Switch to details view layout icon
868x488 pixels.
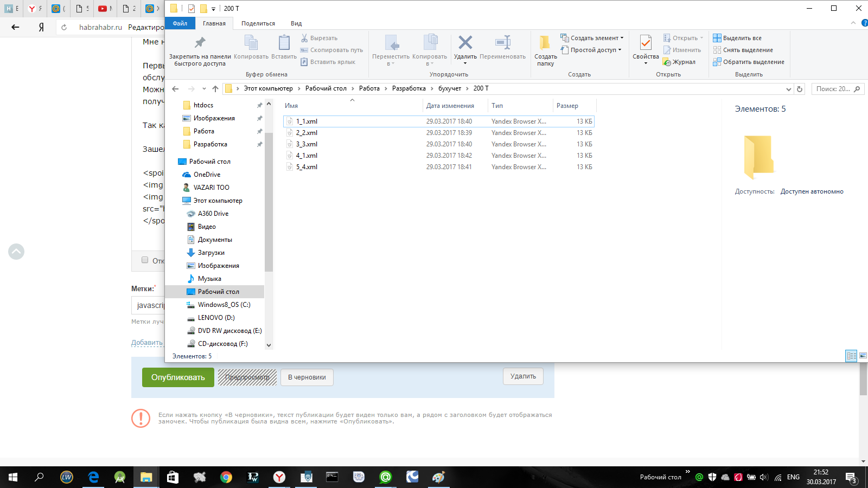851,356
